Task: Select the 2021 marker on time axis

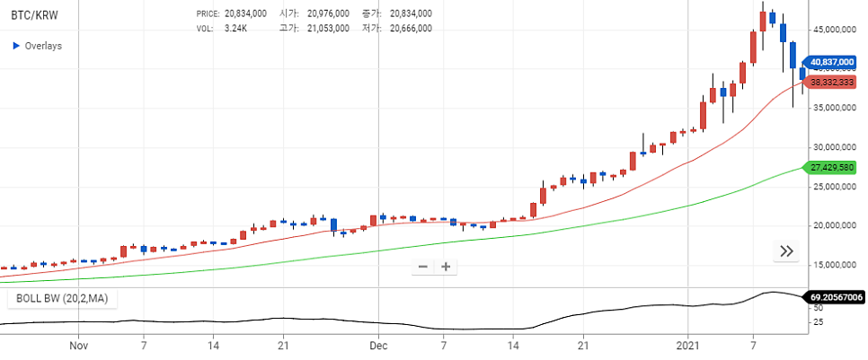Action: tap(688, 345)
